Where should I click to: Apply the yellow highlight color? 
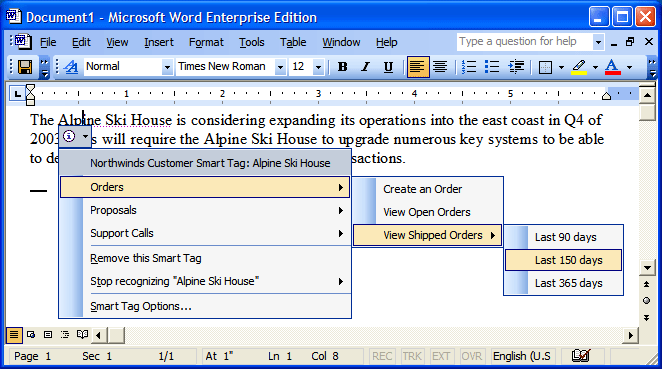tap(579, 67)
